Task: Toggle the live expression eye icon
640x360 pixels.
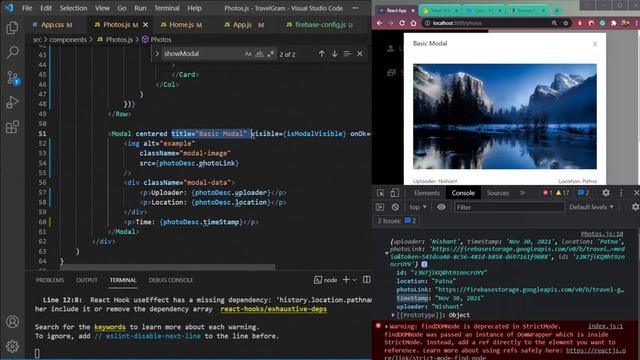Action: pos(441,207)
